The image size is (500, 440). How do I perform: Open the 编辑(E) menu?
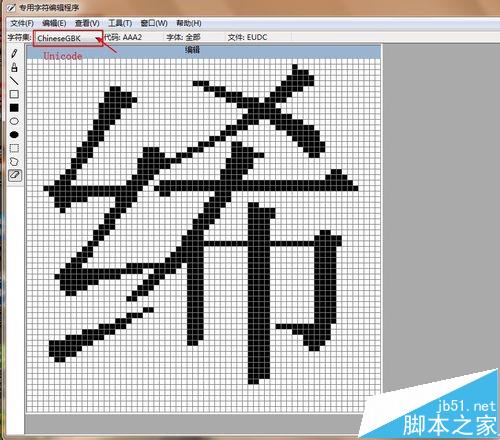pyautogui.click(x=54, y=23)
